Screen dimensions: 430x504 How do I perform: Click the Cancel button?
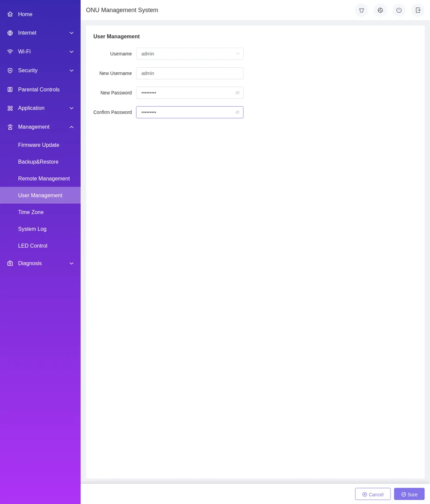click(373, 494)
